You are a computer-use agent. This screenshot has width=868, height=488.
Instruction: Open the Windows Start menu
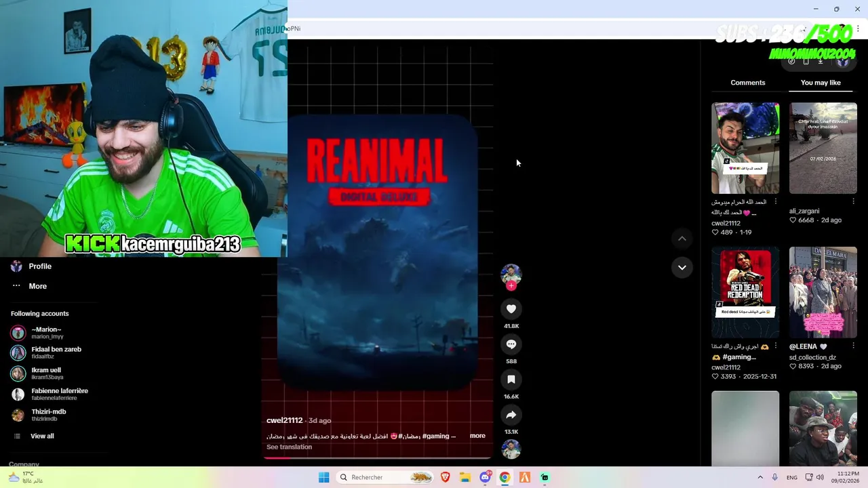click(x=324, y=477)
